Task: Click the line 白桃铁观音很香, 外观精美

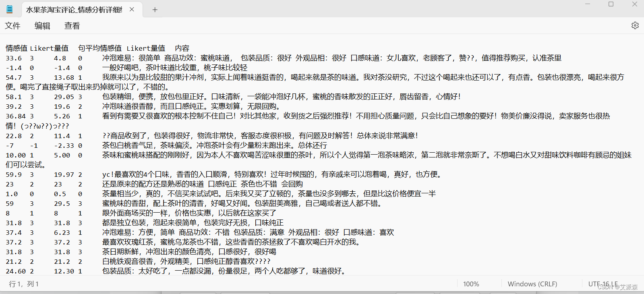Action: 138,261
